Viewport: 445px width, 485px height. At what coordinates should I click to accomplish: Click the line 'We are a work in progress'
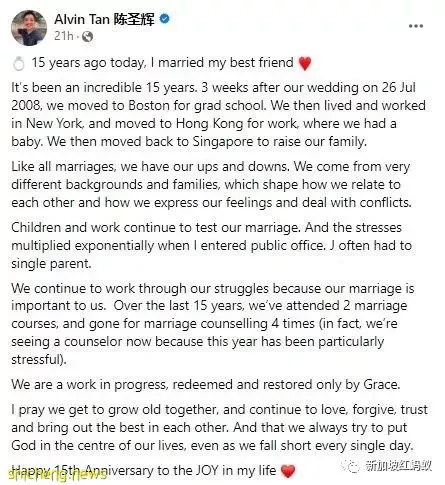(x=206, y=384)
